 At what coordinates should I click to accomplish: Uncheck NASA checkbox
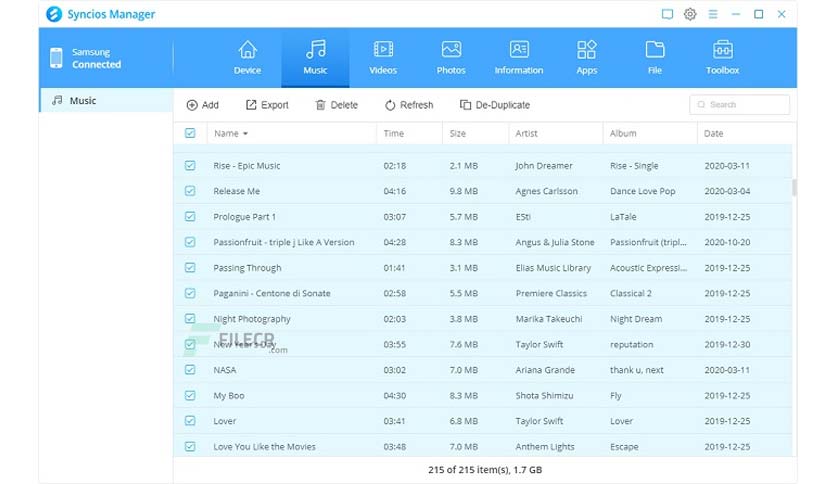click(190, 369)
